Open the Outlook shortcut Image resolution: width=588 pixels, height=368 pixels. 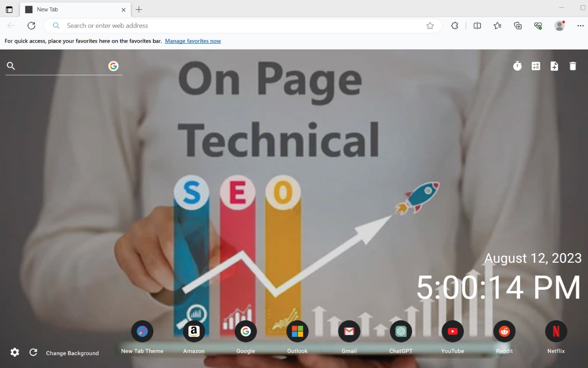tap(297, 331)
